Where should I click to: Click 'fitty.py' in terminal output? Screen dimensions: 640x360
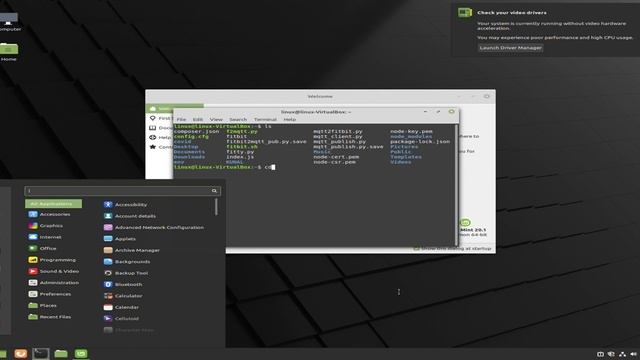240,152
